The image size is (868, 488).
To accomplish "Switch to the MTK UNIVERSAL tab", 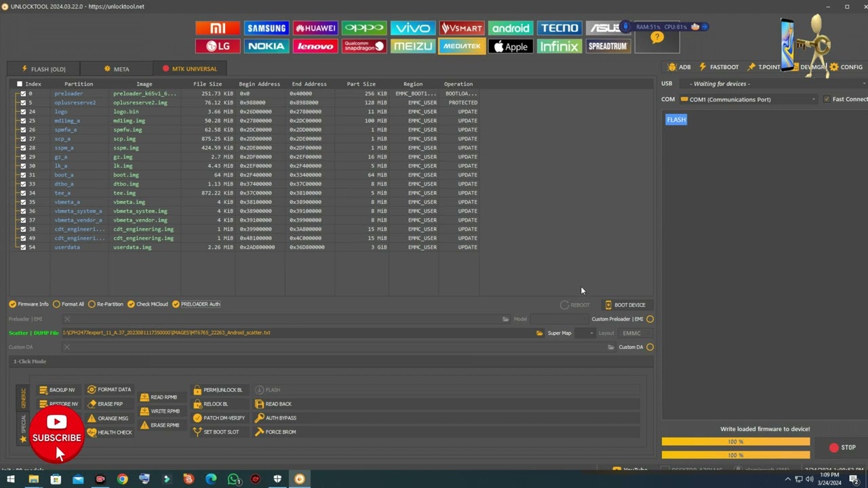I will (x=190, y=69).
